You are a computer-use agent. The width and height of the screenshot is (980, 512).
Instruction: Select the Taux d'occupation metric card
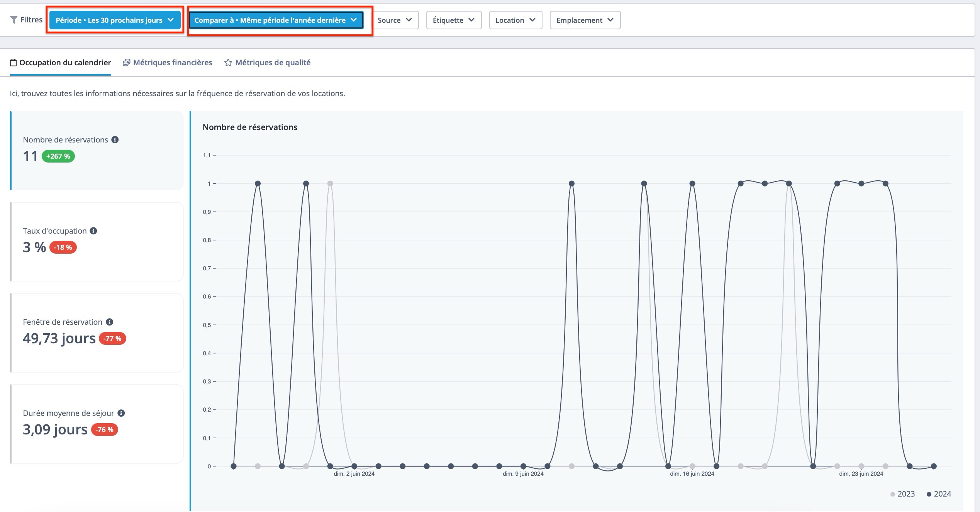tap(97, 242)
